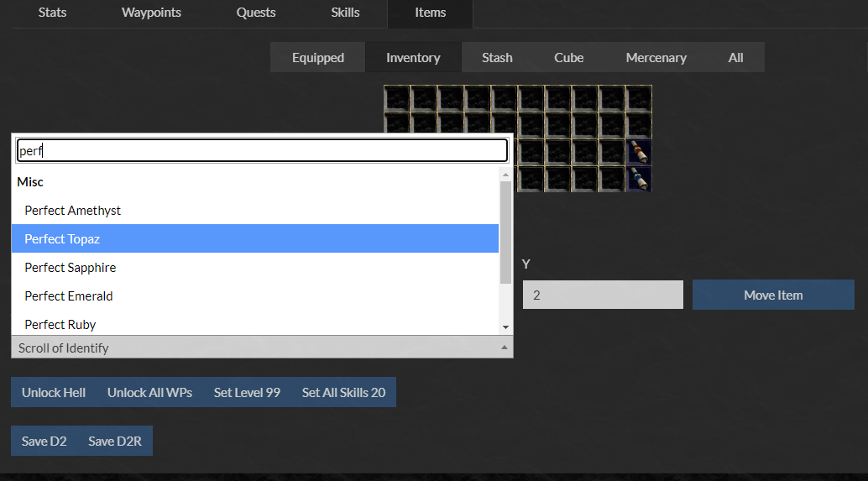Viewport: 868px width, 481px height.
Task: Select the green-banded scroll in the inventory grid
Action: click(638, 180)
